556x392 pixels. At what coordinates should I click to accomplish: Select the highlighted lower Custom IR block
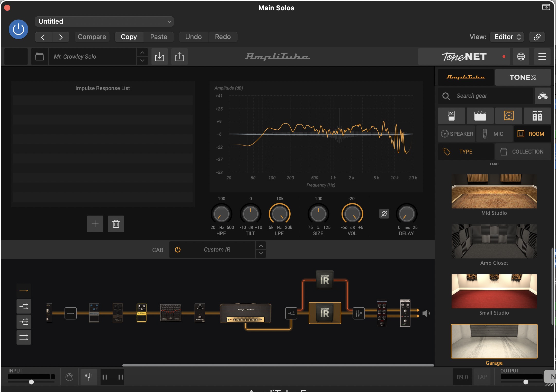point(325,313)
